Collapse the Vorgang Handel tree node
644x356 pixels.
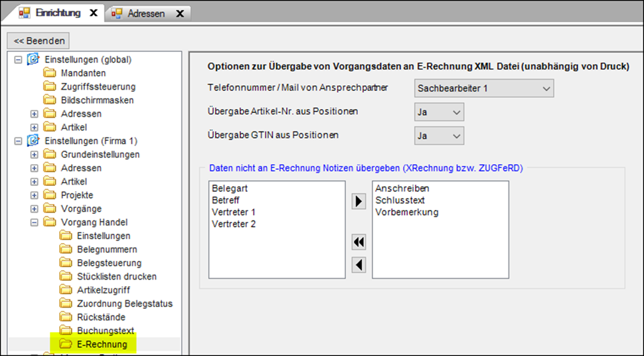pos(35,222)
